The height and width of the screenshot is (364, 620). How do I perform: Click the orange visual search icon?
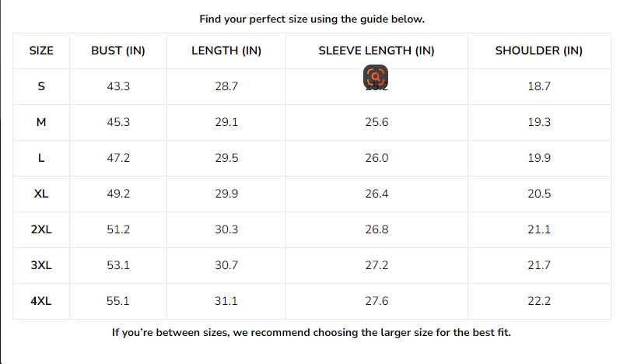click(375, 76)
